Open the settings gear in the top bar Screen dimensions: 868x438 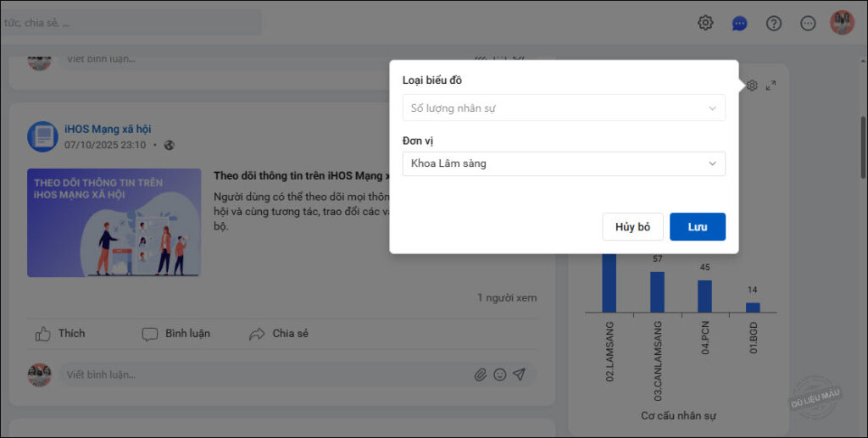705,23
